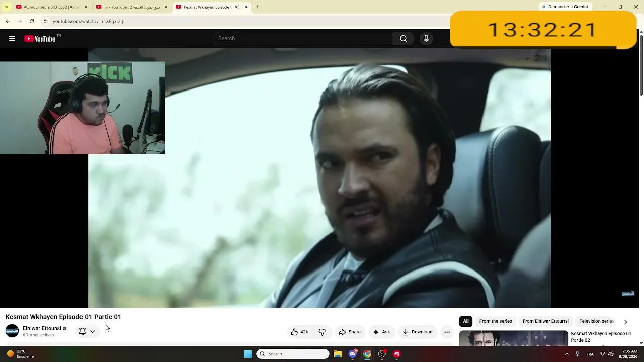Mute the Kesmat Wkhayen tab audio icon
This screenshot has height=362, width=644.
pyautogui.click(x=237, y=7)
